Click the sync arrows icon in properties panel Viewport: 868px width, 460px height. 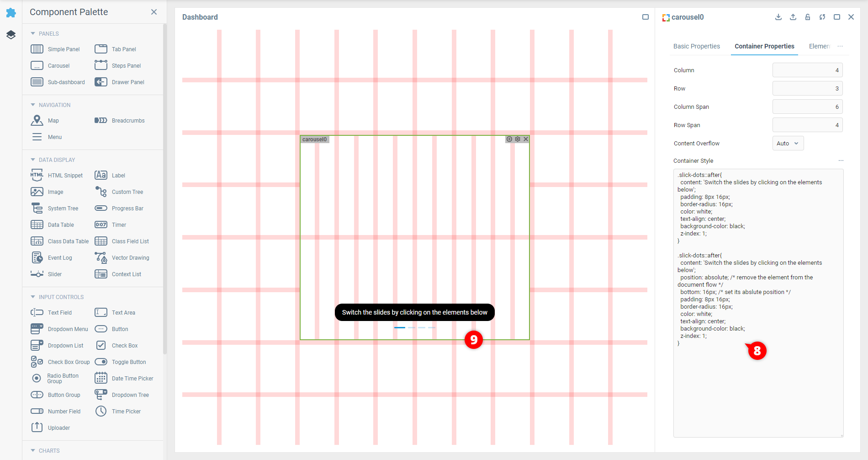pyautogui.click(x=822, y=17)
